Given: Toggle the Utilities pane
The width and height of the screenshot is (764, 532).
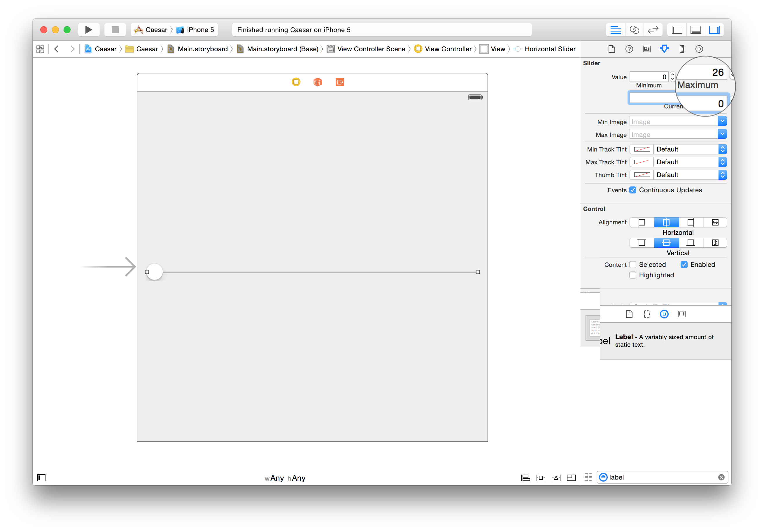Looking at the screenshot, I should click(x=714, y=30).
